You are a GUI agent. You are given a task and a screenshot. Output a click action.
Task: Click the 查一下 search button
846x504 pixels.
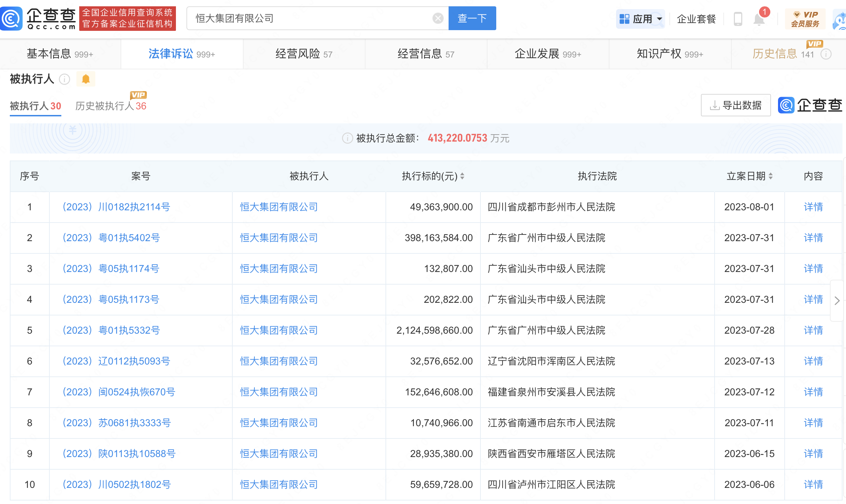point(472,18)
